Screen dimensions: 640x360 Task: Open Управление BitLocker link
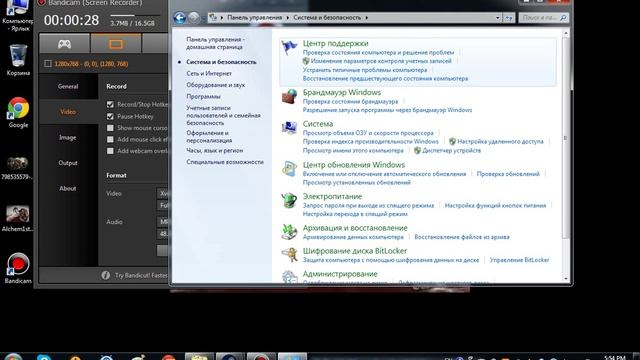tap(519, 260)
